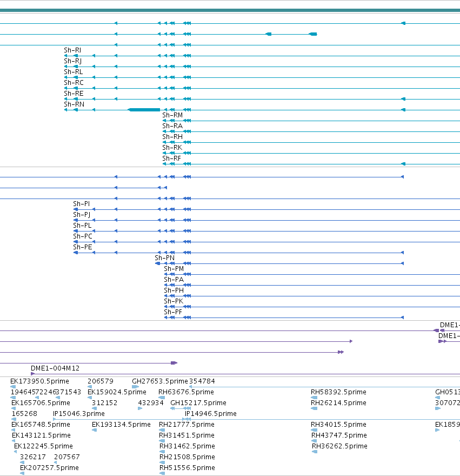Select the Sh-PA protein label
Screen dimensions: 460x476
coord(174,280)
